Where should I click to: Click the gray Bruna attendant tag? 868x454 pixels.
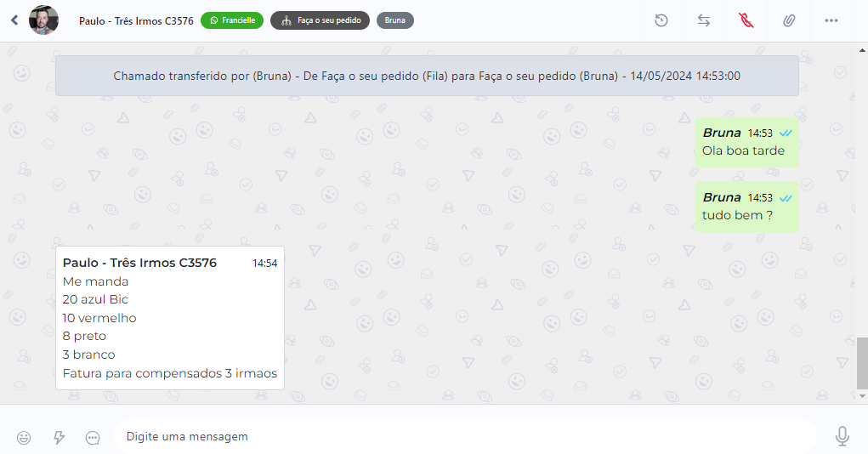394,20
